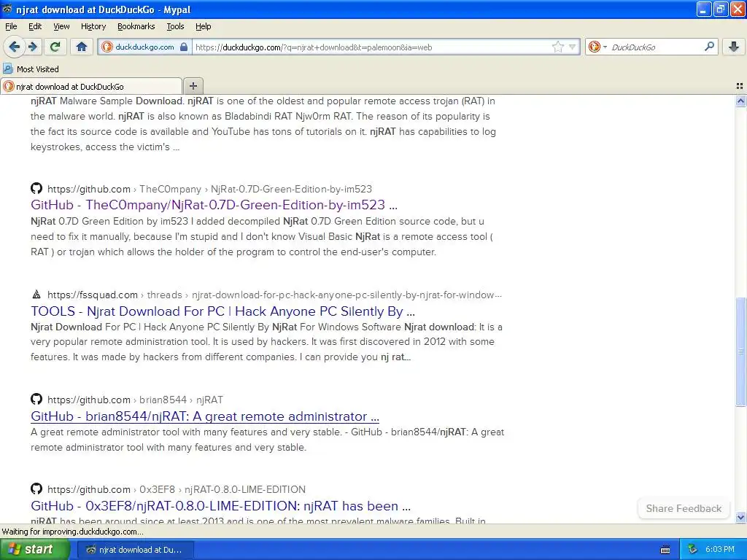Open the Home page button
The width and height of the screenshot is (747, 560).
[x=82, y=47]
